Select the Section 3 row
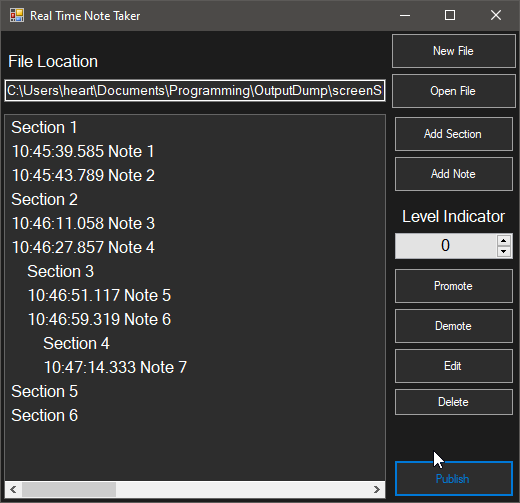Screen dimensions: 520x503 [195, 271]
